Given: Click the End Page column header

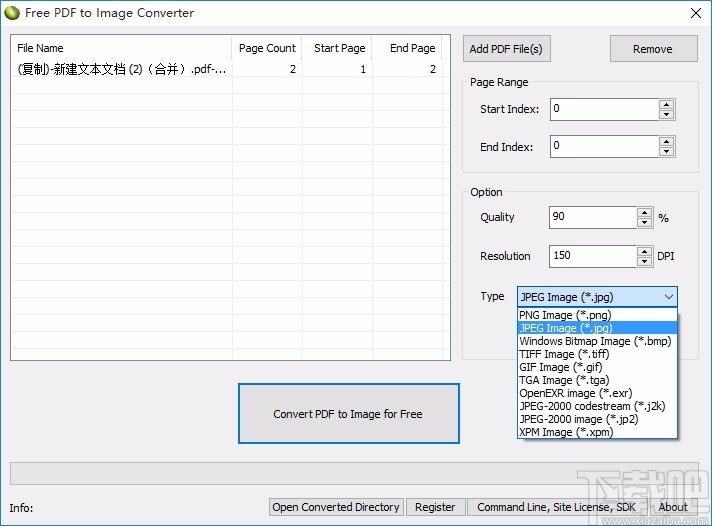Looking at the screenshot, I should coord(407,48).
